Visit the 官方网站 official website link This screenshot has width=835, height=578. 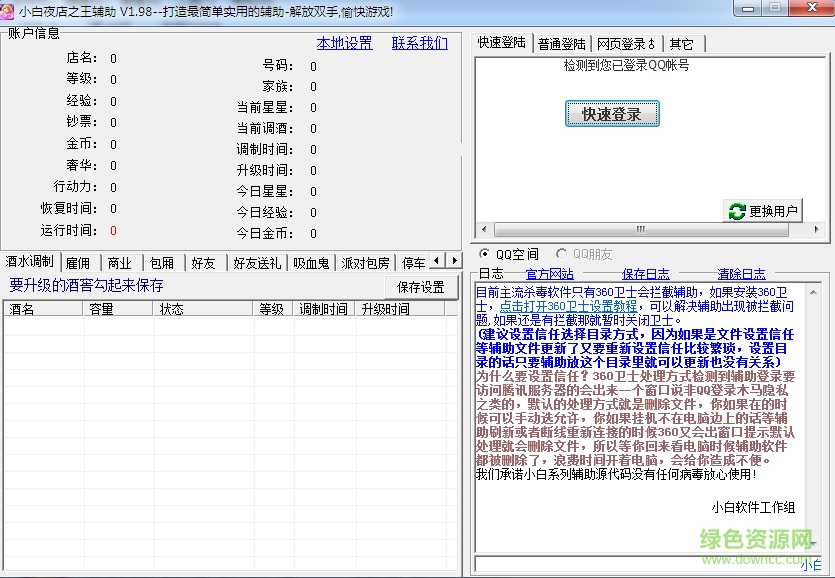coord(549,274)
